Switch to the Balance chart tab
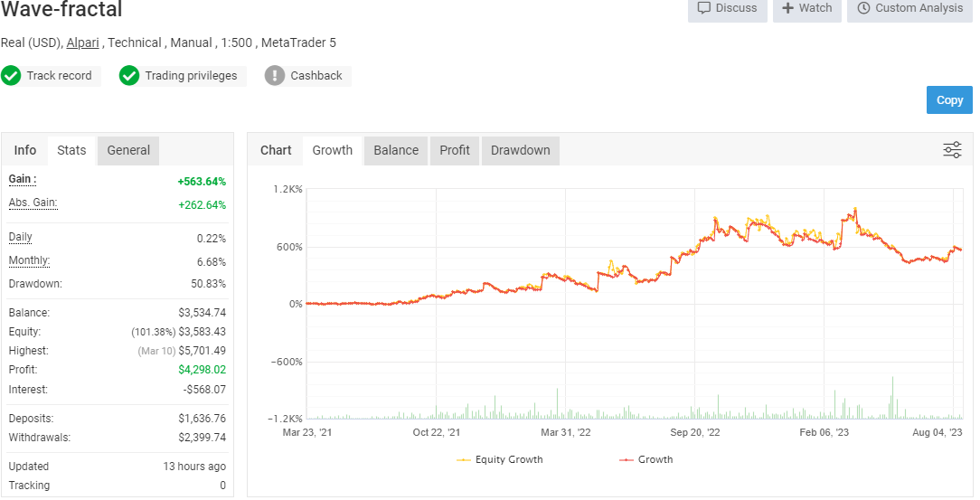 (x=396, y=151)
